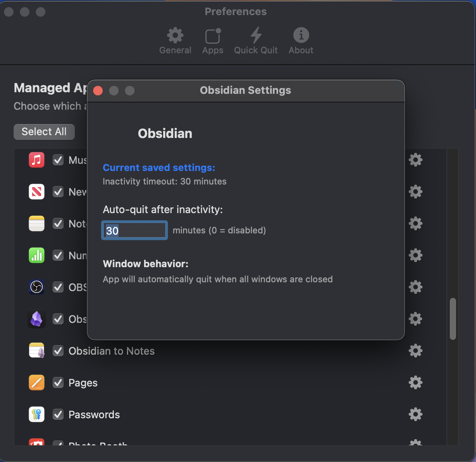Click the auto-quit minutes input field
Viewport: 476px width, 462px height.
[135, 230]
